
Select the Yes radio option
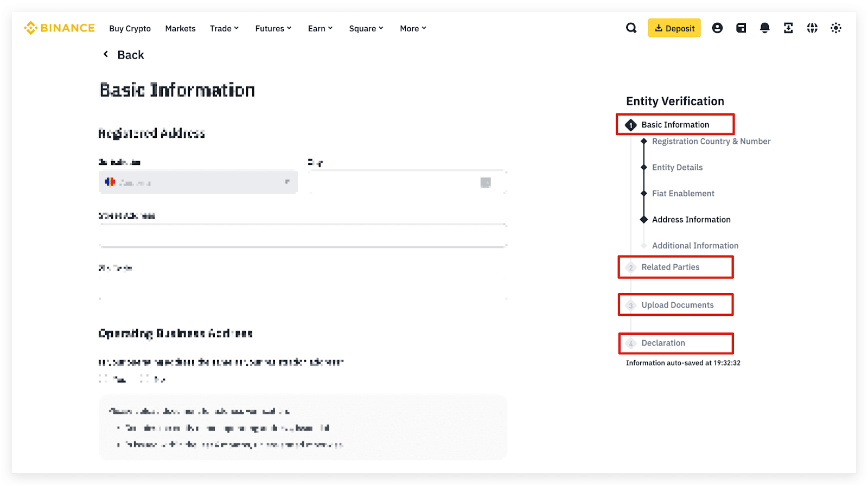click(x=103, y=379)
